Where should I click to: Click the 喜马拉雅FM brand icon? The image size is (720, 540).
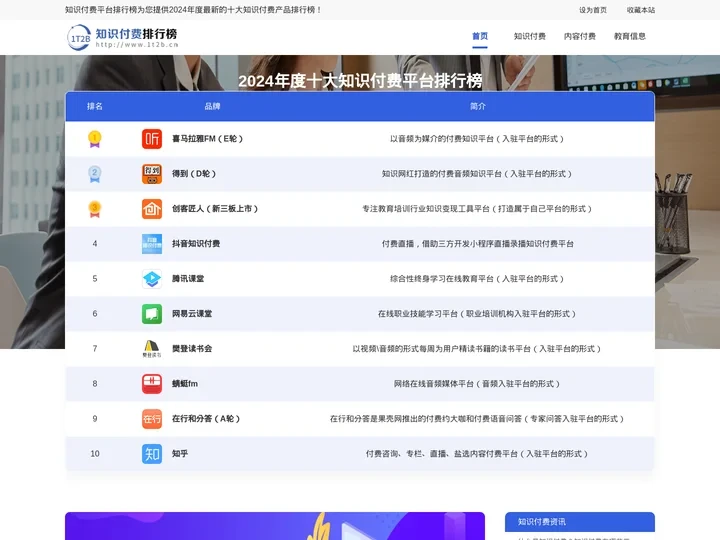(x=152, y=139)
